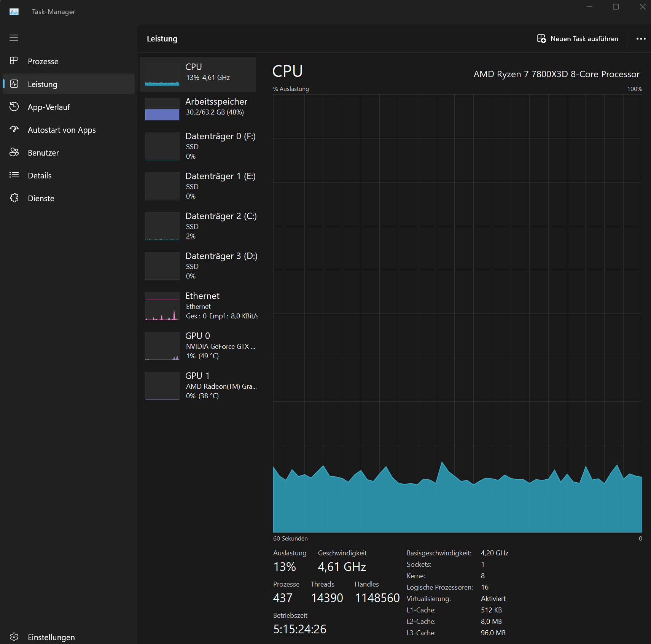
Task: Open Einstellungen at the bottom of sidebar
Action: pyautogui.click(x=68, y=637)
